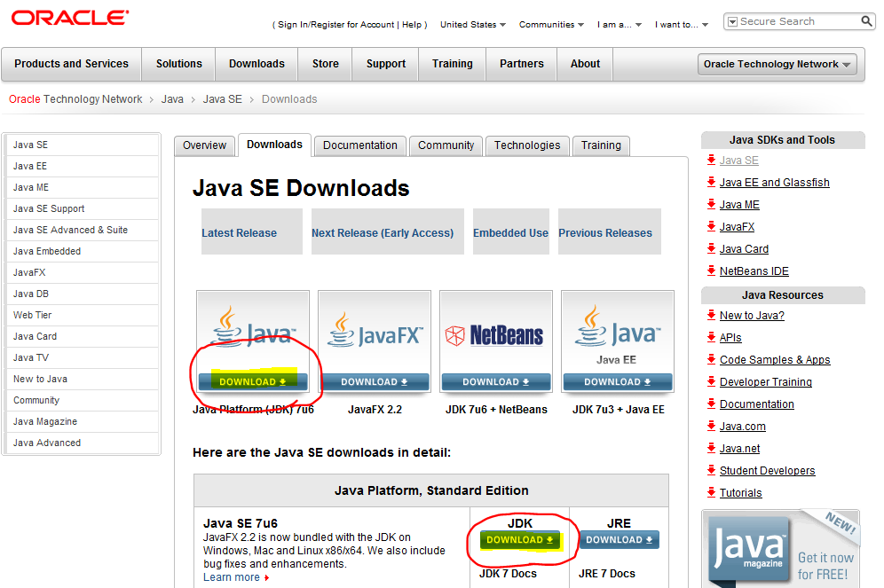This screenshot has width=884, height=588.
Task: Click the search magnifier icon
Action: click(x=867, y=21)
